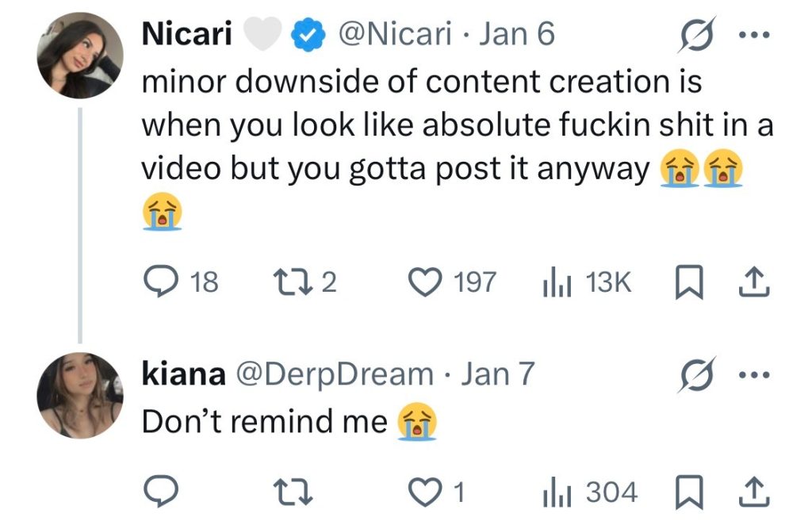Open the @Nicari handle link
Screen dimensions: 812x525
pyautogui.click(x=395, y=35)
